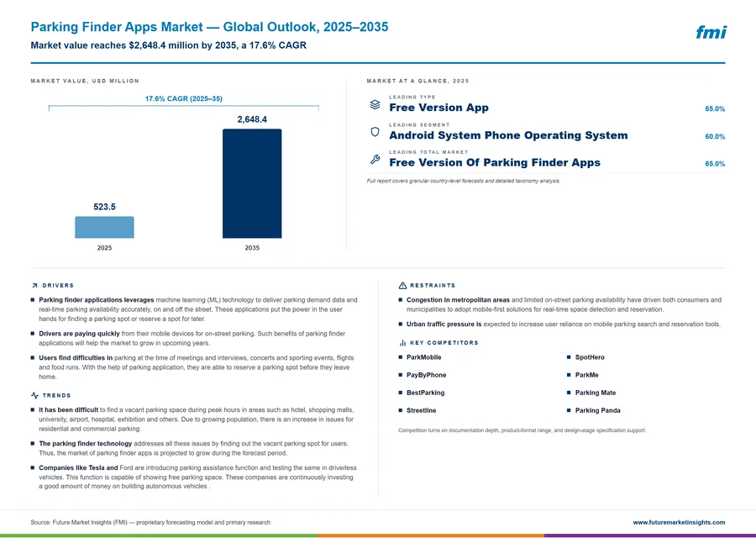Click the Parking Finder Apps Market title

click(x=209, y=27)
